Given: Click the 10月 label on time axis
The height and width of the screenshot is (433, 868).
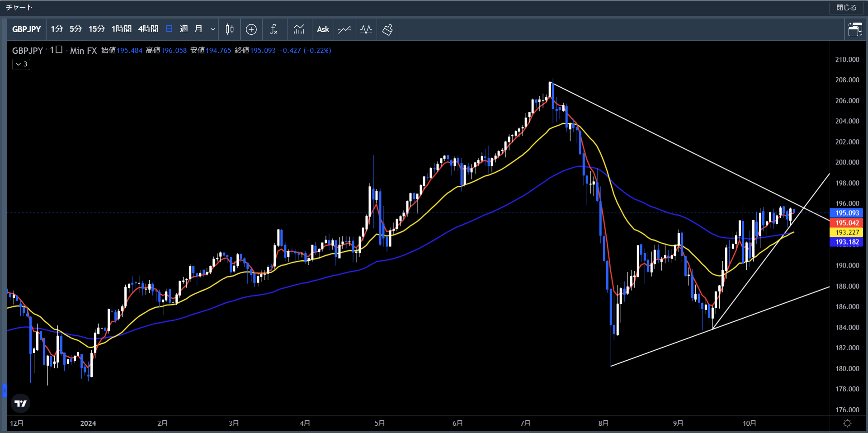Looking at the screenshot, I should coord(750,424).
